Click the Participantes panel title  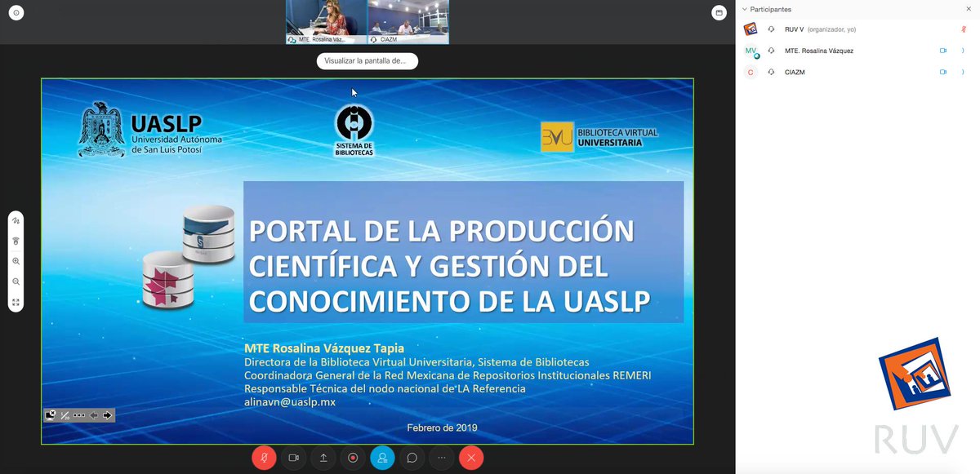coord(770,9)
